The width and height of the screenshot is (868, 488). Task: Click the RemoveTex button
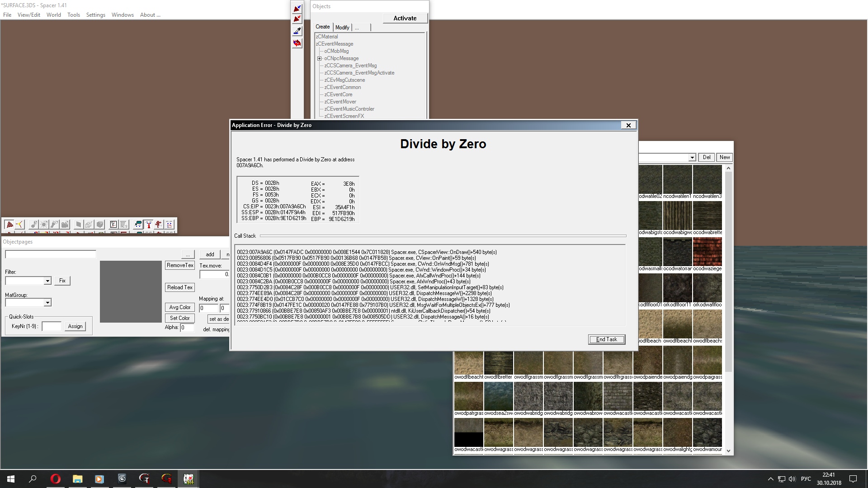180,265
